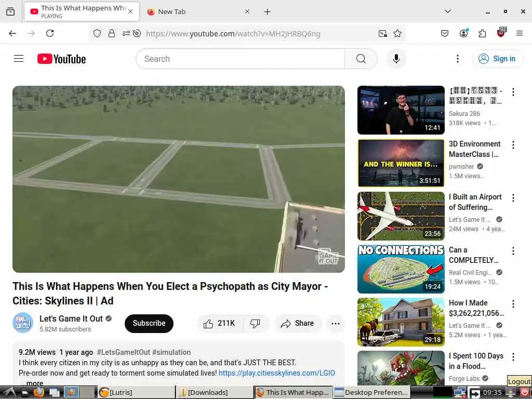Open the Real Civil Engineer channel name
Image resolution: width=532 pixels, height=399 pixels.
470,272
